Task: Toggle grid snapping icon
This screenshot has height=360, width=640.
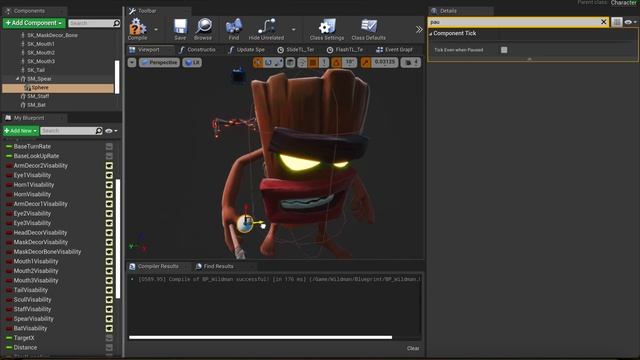Action: (313, 62)
